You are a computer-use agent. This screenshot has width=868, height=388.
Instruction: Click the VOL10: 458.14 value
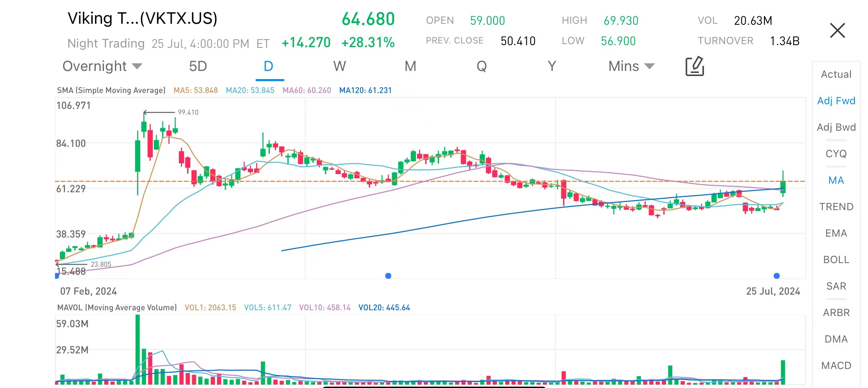(325, 308)
